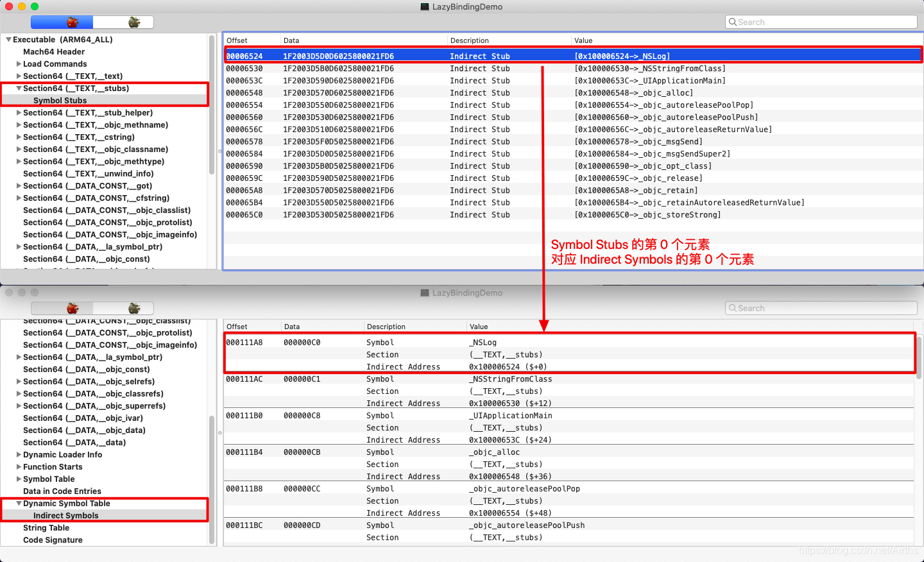
Task: Expand the Load Commands node
Action: pyautogui.click(x=19, y=64)
